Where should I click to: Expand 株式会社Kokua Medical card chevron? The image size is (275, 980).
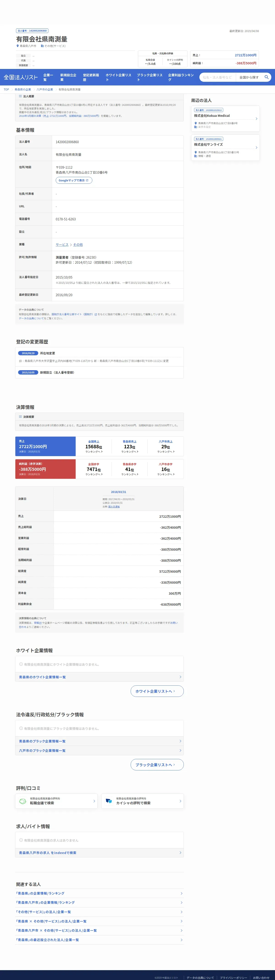256,119
